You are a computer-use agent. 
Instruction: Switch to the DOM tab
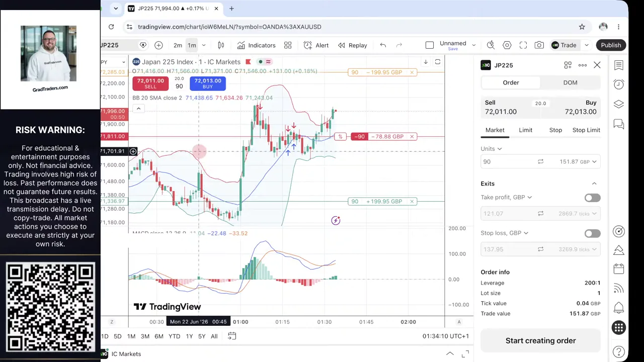click(x=570, y=82)
